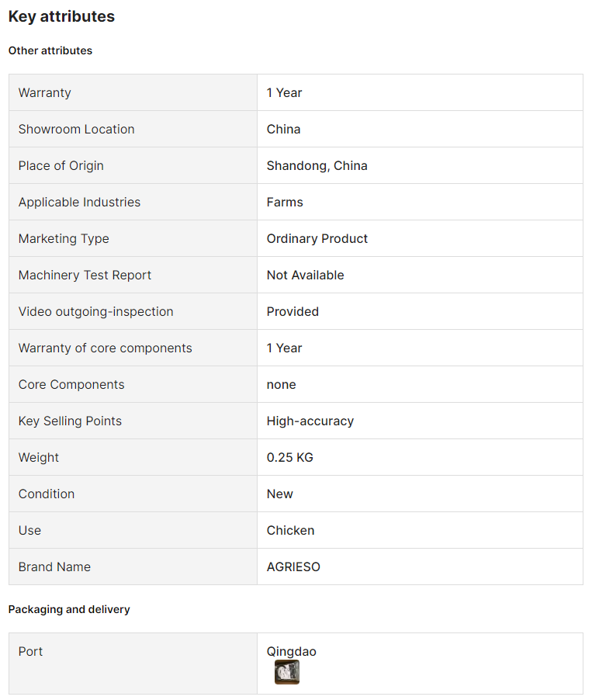The height and width of the screenshot is (700, 592).
Task: Select the Warranty row label
Action: pos(45,93)
